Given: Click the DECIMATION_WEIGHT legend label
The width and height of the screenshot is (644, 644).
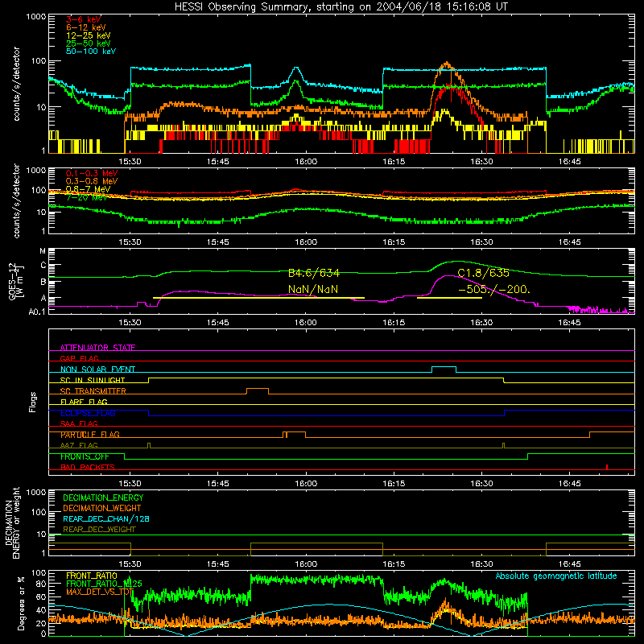Looking at the screenshot, I should (x=102, y=508).
